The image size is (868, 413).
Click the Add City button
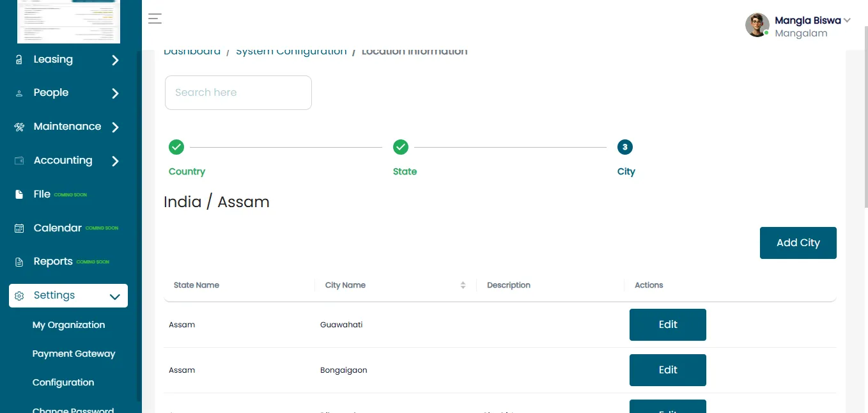coord(798,243)
